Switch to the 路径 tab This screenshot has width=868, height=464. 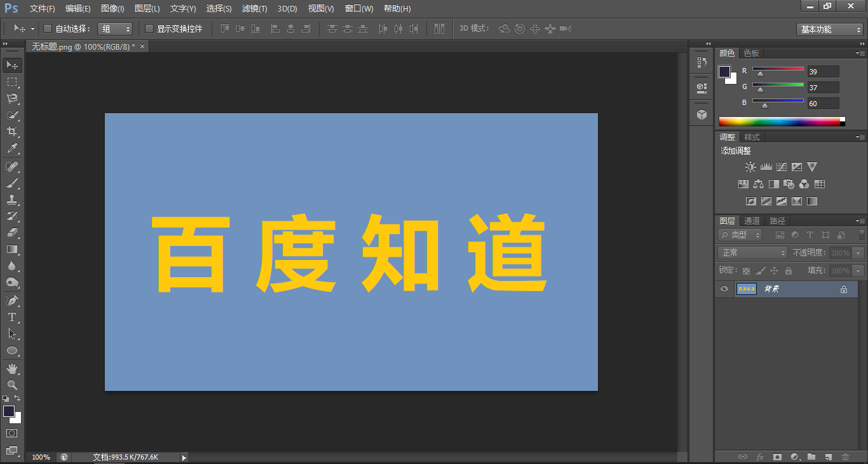click(777, 221)
